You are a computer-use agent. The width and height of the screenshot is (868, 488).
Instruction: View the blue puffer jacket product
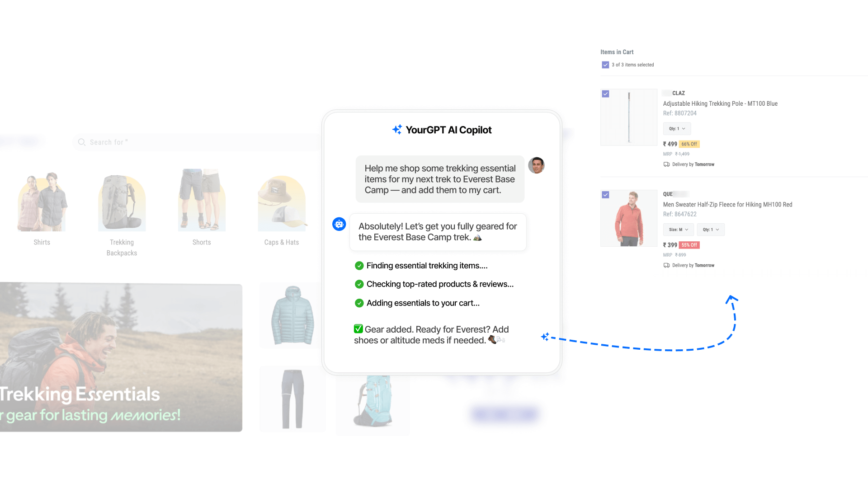pos(292,315)
